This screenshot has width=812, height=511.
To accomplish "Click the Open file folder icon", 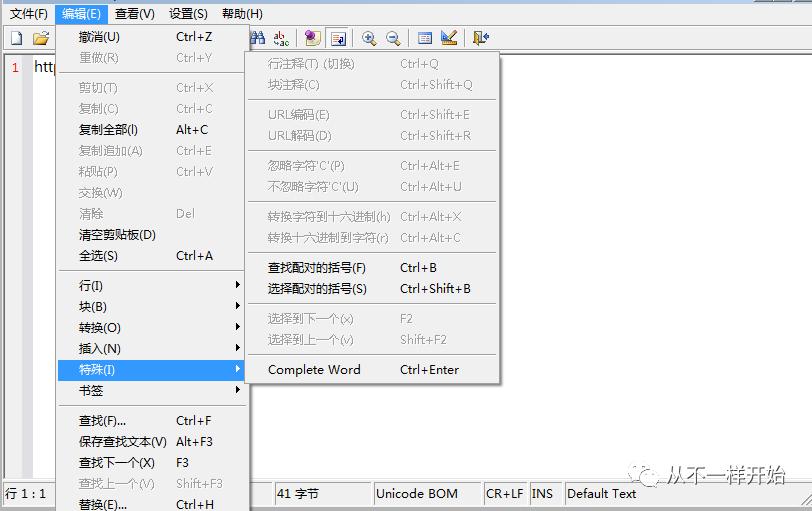I will [x=41, y=38].
